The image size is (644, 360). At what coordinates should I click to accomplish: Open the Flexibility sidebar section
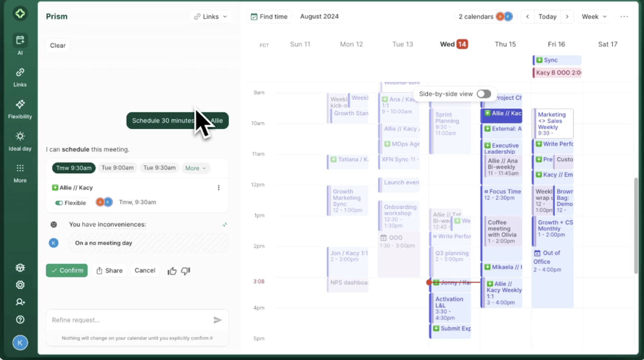point(20,109)
